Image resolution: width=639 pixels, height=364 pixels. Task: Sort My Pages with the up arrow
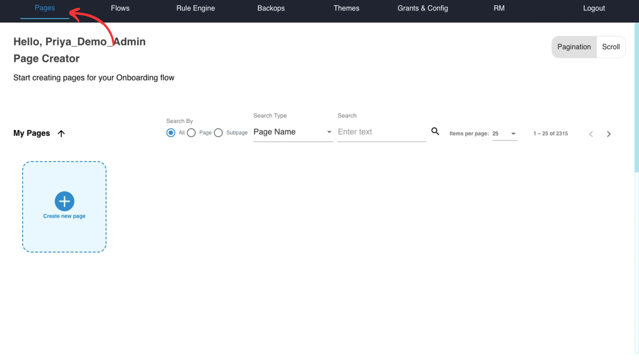tap(61, 134)
